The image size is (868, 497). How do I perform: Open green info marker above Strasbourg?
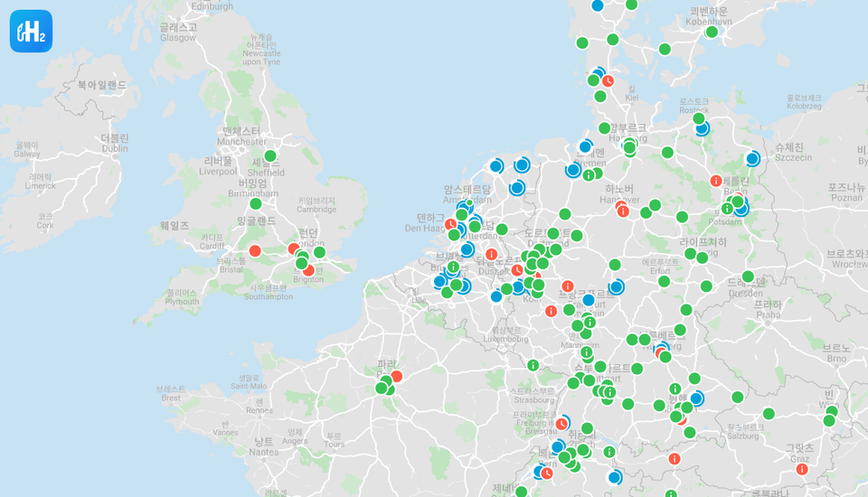tap(533, 366)
